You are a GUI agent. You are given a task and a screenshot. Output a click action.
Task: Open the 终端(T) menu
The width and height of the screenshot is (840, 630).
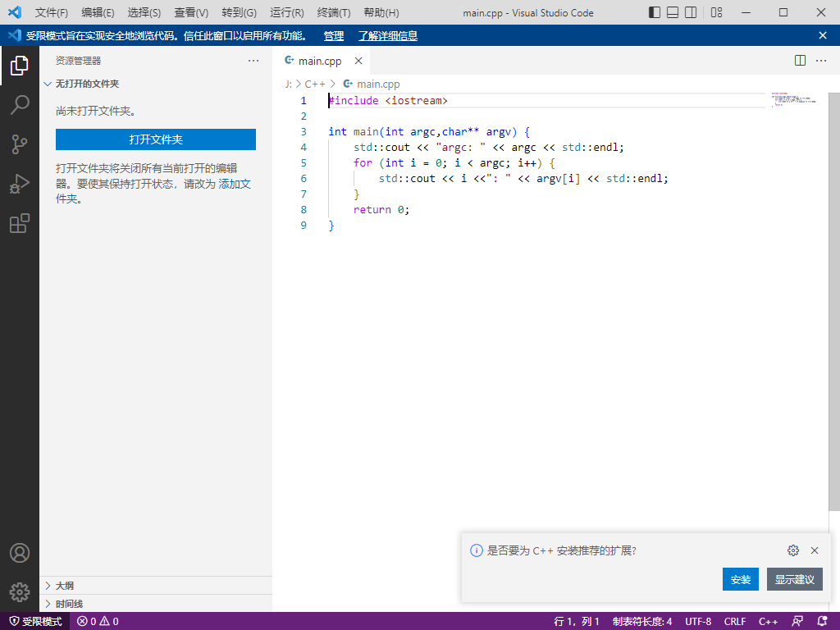click(333, 13)
